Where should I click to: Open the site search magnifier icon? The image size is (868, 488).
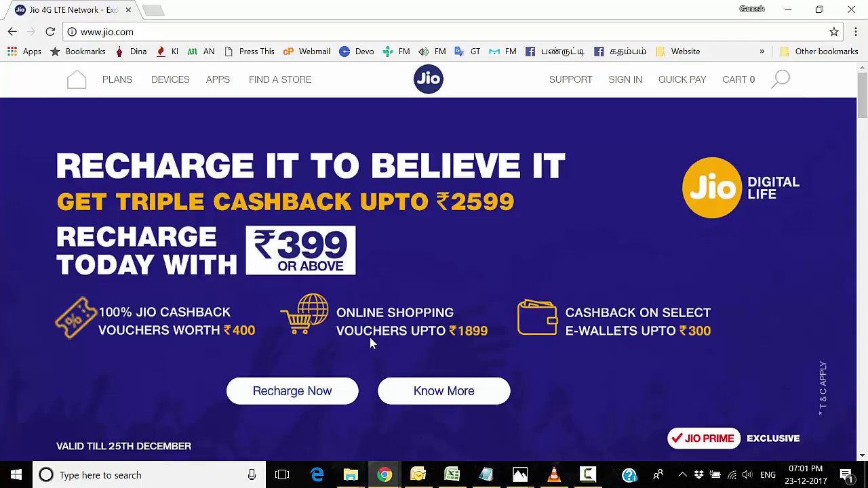pyautogui.click(x=781, y=79)
